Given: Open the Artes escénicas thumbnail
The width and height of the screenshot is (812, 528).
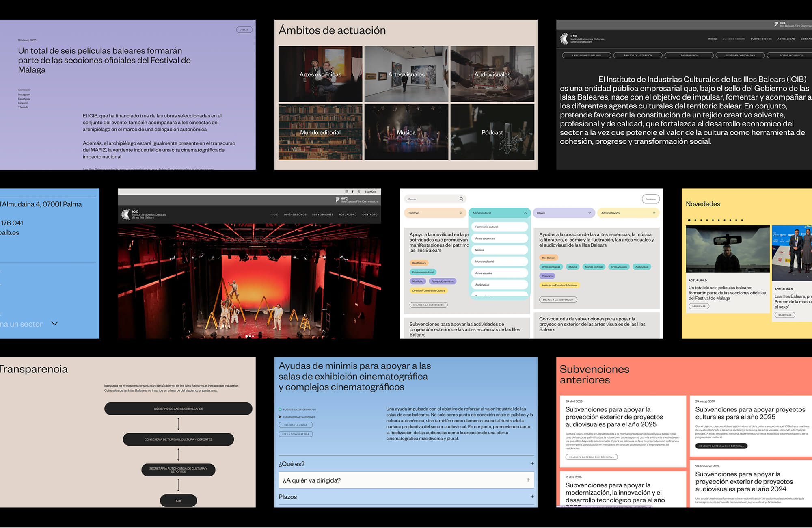Looking at the screenshot, I should click(320, 74).
